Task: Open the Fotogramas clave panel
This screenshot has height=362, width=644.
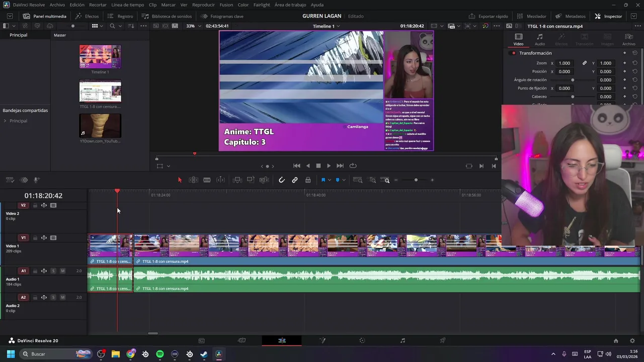Action: pos(222,16)
